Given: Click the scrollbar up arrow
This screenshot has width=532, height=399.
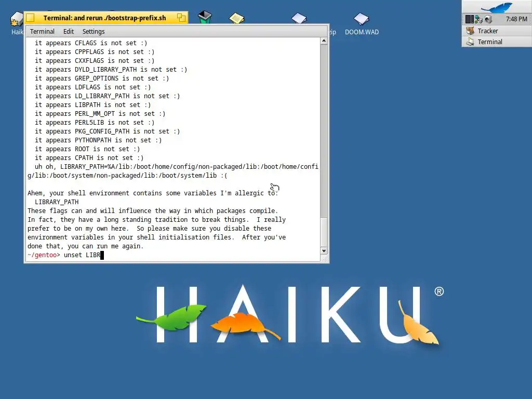Looking at the screenshot, I should (x=324, y=41).
